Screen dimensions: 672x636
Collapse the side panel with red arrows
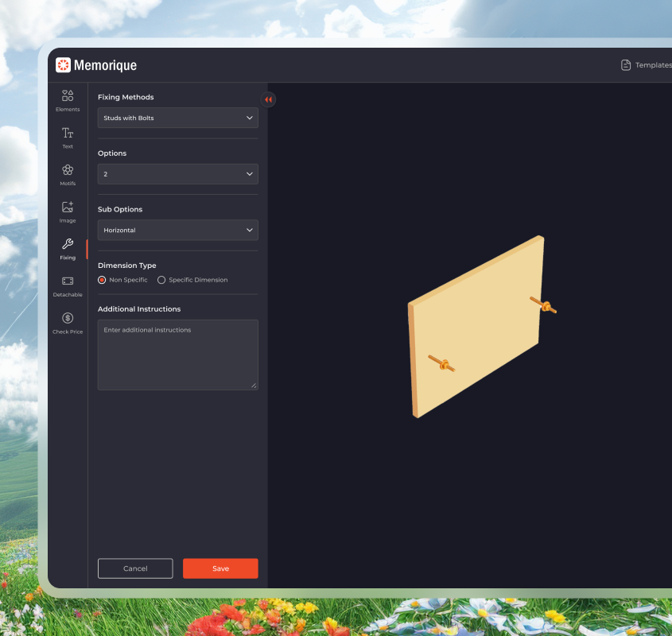[268, 99]
